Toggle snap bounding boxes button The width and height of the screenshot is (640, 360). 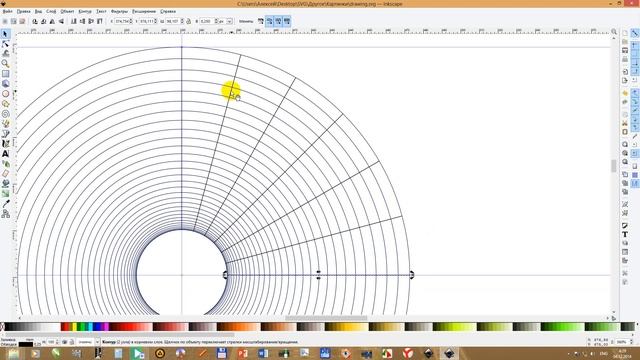coord(635,46)
